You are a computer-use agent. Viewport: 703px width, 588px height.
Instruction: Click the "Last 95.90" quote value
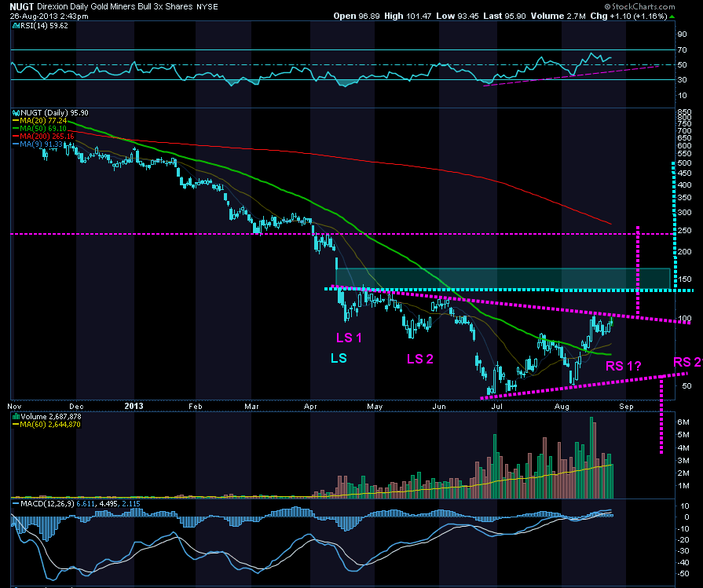coord(504,16)
